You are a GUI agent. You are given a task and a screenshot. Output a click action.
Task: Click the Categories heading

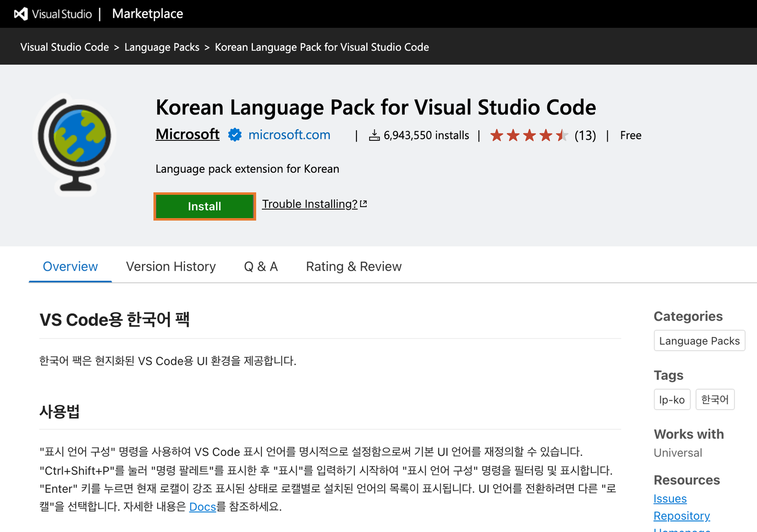[x=688, y=316]
